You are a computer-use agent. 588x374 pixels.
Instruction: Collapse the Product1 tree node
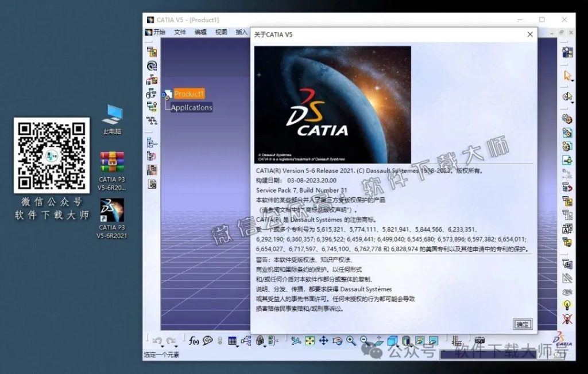pos(164,95)
